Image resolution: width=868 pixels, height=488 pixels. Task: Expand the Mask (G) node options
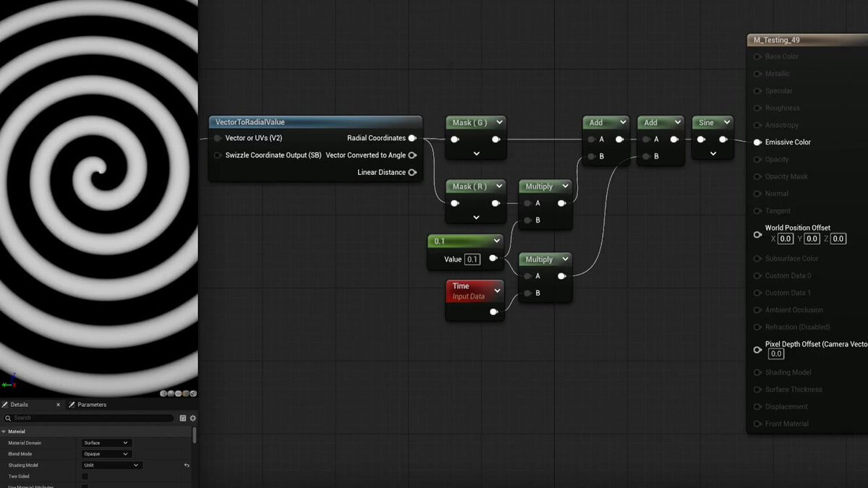(x=476, y=153)
